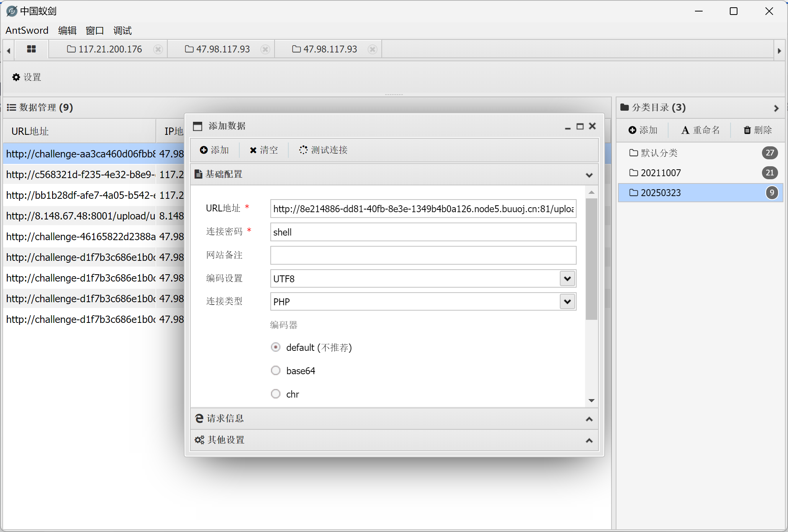The height and width of the screenshot is (532, 788).
Task: Collapse the 基础配置 section
Action: [589, 175]
